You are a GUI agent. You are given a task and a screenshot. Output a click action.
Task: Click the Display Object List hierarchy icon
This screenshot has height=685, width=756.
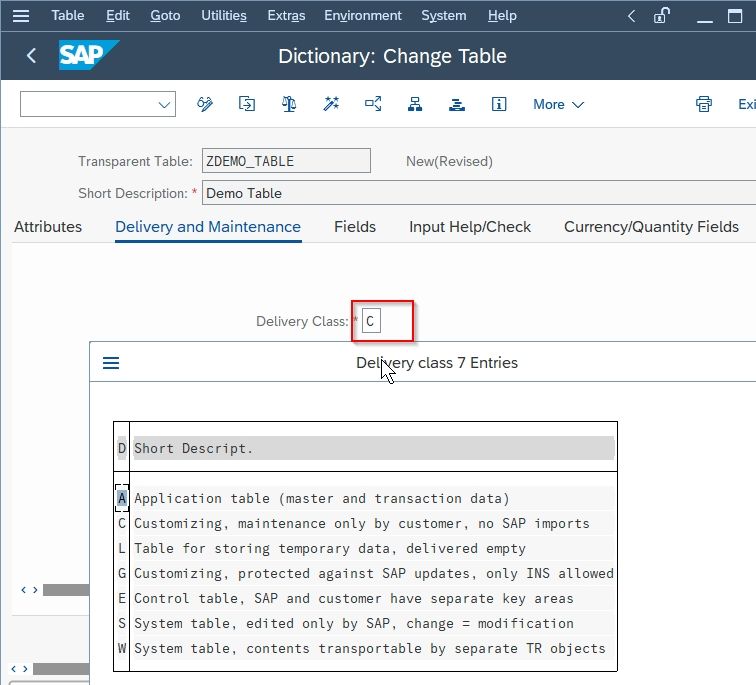(415, 104)
